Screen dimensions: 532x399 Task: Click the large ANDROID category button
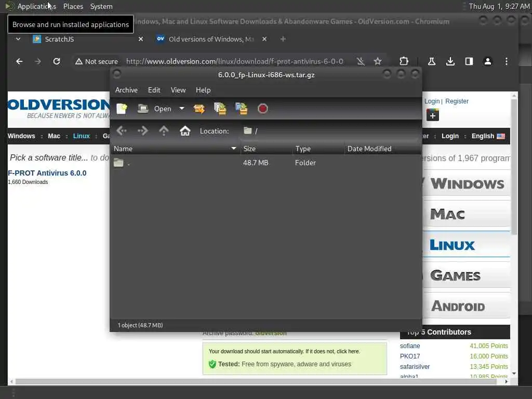coord(467,305)
